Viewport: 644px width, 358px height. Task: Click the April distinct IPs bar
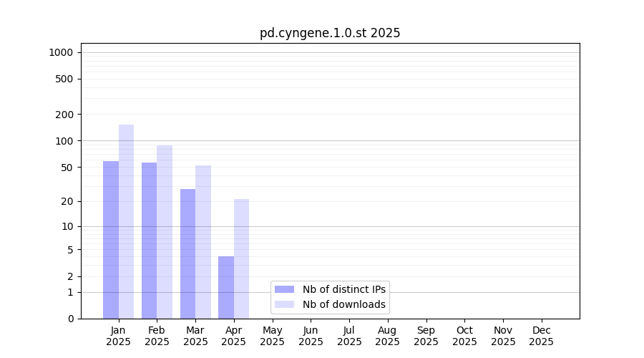[x=226, y=287]
